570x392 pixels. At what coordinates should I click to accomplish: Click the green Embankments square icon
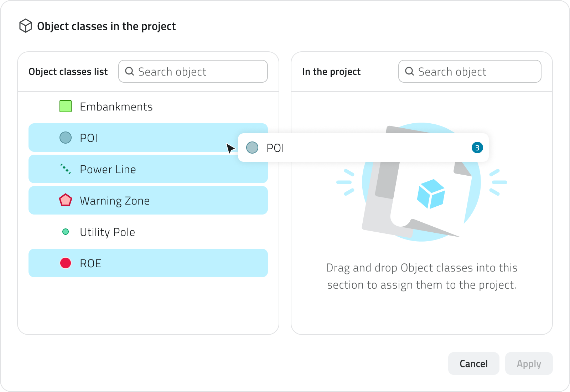(66, 107)
